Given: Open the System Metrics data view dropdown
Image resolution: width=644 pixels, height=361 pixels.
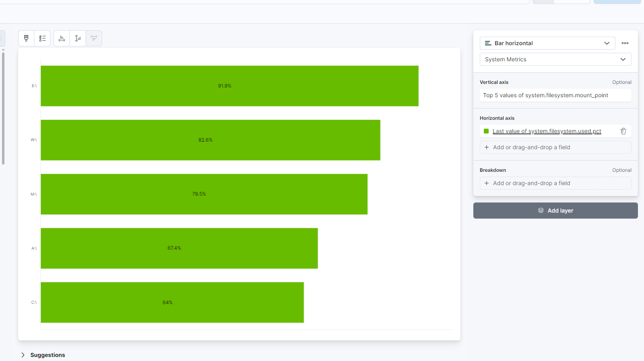Looking at the screenshot, I should [x=555, y=59].
